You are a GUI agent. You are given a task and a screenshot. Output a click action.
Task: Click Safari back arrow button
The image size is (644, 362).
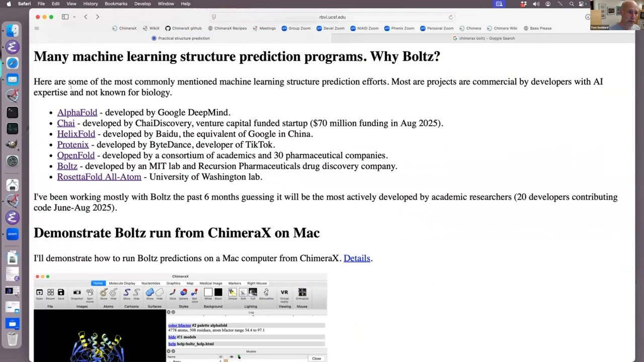[x=86, y=17]
